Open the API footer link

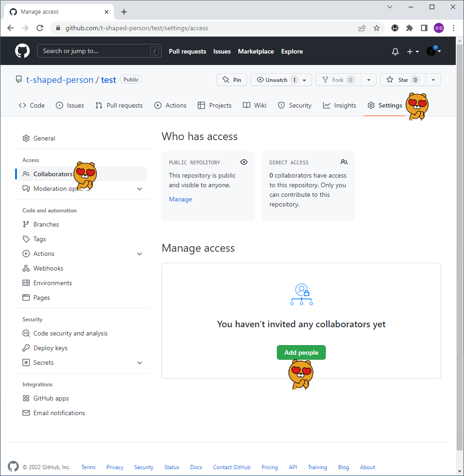pyautogui.click(x=293, y=467)
